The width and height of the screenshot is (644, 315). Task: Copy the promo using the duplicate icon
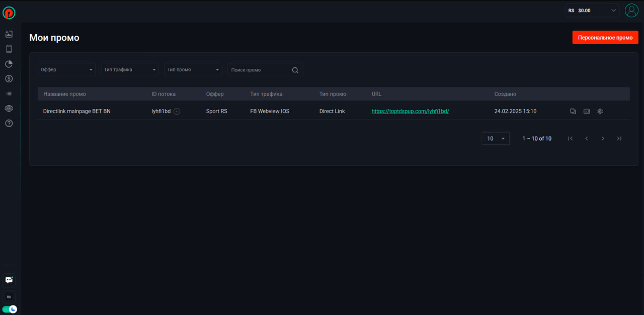573,112
